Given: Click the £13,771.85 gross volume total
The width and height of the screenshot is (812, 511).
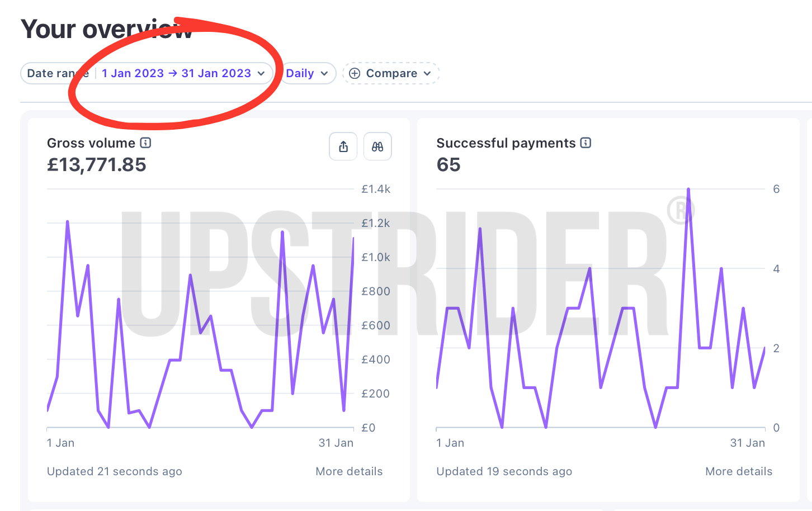Looking at the screenshot, I should (97, 165).
